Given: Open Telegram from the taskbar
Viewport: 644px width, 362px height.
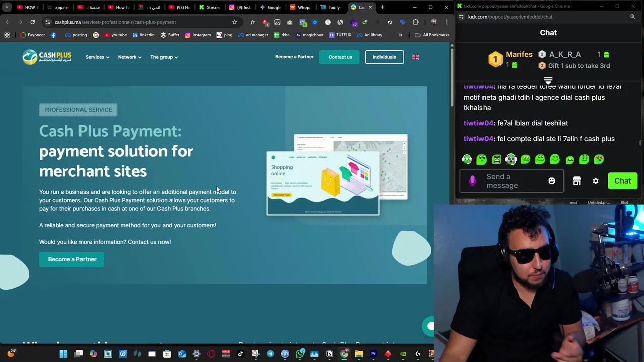Looking at the screenshot, I should (x=270, y=354).
